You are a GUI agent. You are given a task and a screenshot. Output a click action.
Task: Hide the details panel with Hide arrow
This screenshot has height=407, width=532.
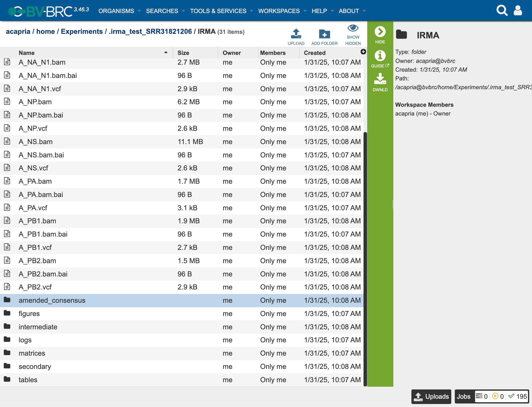pyautogui.click(x=380, y=32)
